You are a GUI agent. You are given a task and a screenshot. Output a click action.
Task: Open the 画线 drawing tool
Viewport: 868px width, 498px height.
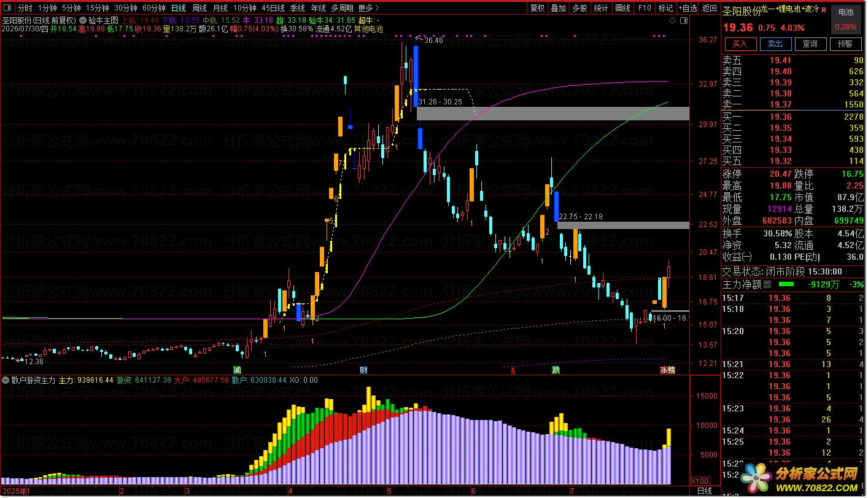click(x=622, y=8)
